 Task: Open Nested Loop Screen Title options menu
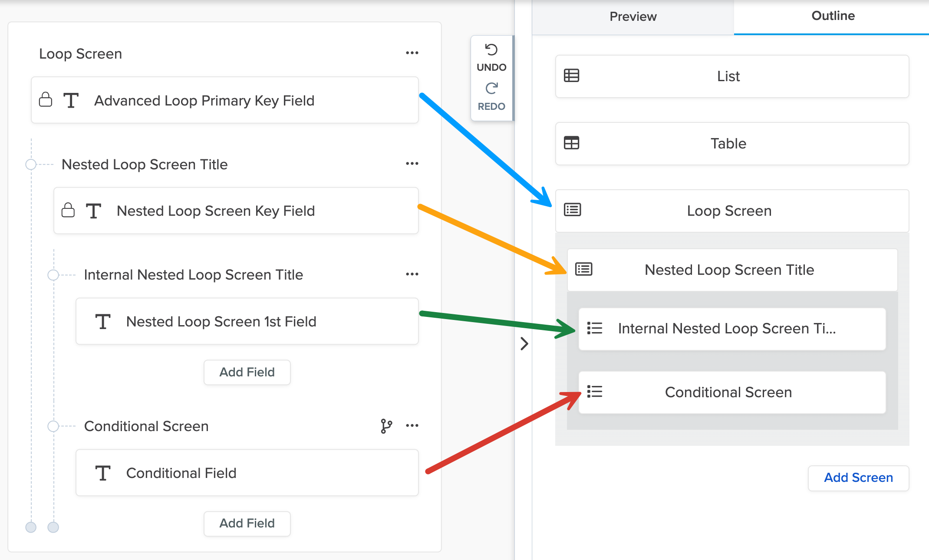[412, 164]
